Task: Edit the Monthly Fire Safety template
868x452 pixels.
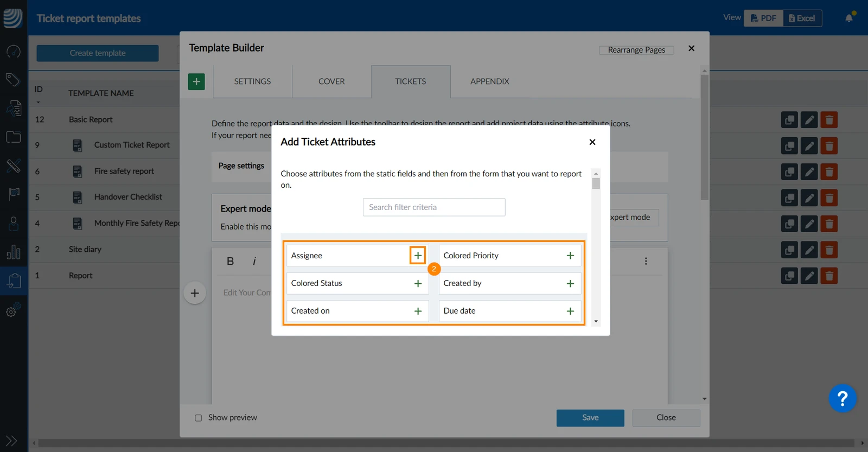Action: [809, 224]
